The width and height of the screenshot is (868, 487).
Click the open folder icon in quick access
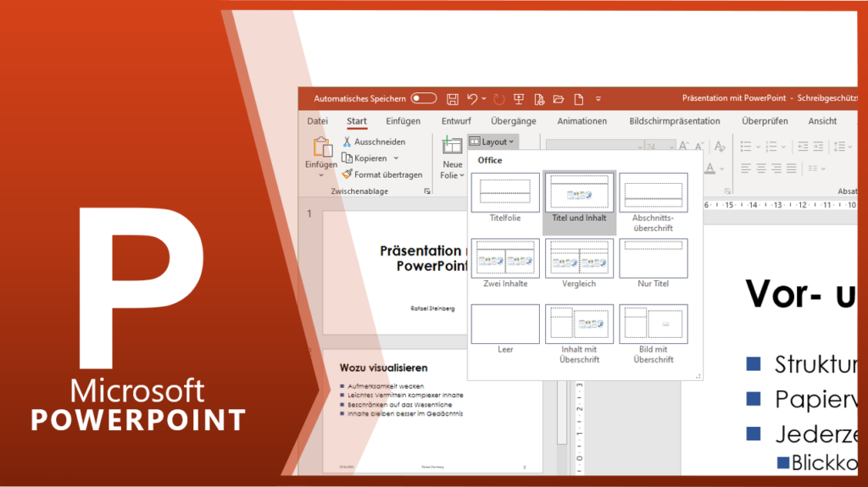pos(559,99)
